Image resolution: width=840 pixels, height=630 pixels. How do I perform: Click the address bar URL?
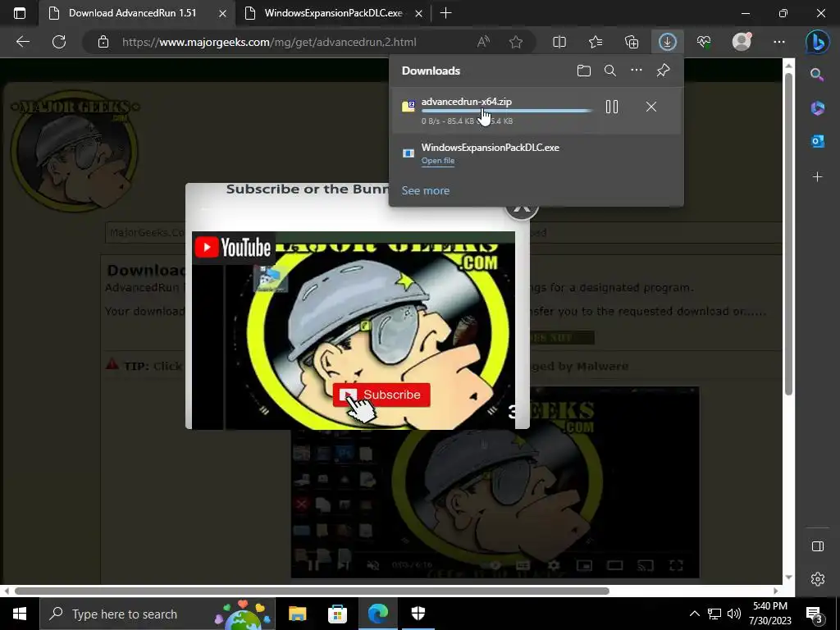pyautogui.click(x=269, y=42)
